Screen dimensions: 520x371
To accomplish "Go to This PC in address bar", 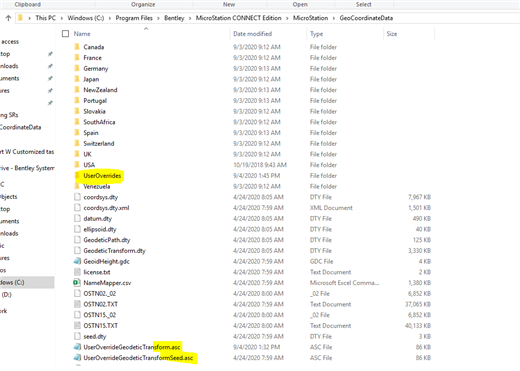I will pyautogui.click(x=46, y=18).
